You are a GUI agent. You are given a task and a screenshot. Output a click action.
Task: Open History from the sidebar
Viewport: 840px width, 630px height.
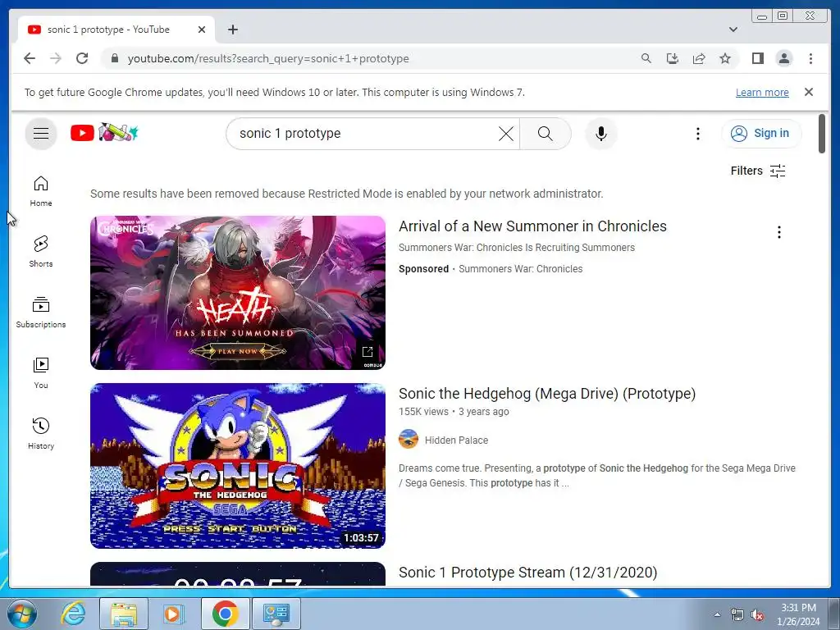[x=41, y=433]
